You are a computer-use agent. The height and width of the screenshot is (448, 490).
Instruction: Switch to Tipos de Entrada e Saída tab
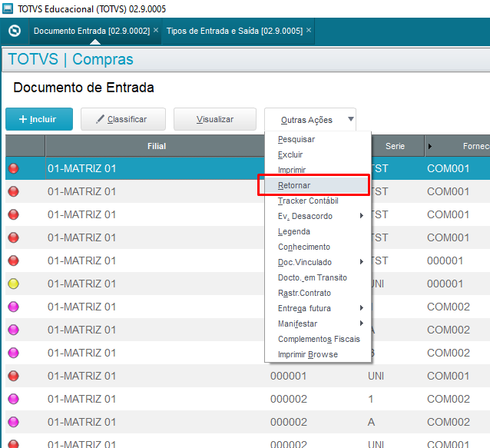click(234, 31)
